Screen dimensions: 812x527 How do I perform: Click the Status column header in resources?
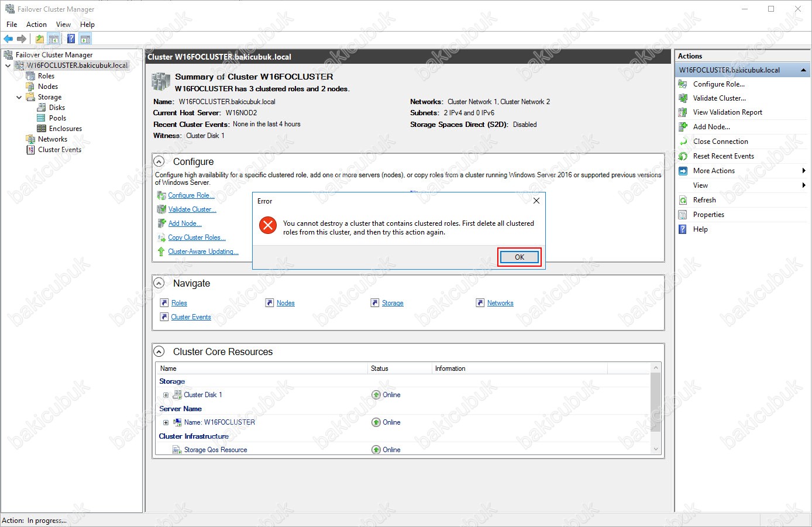399,368
